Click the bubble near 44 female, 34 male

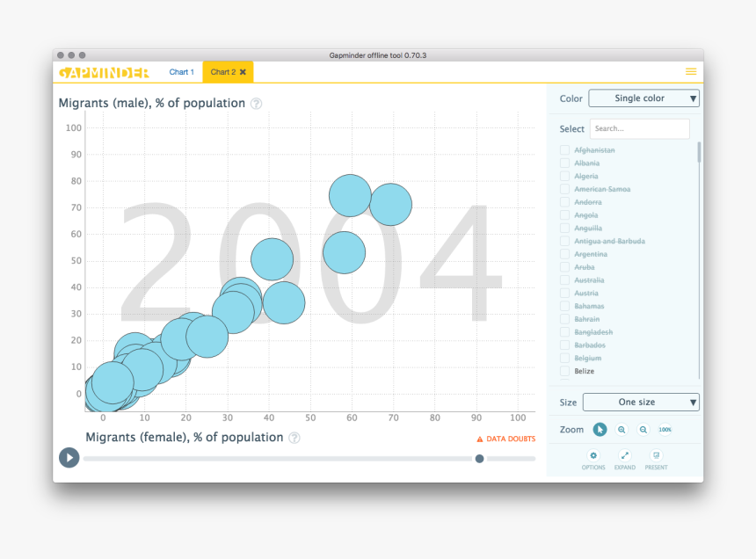pos(284,302)
